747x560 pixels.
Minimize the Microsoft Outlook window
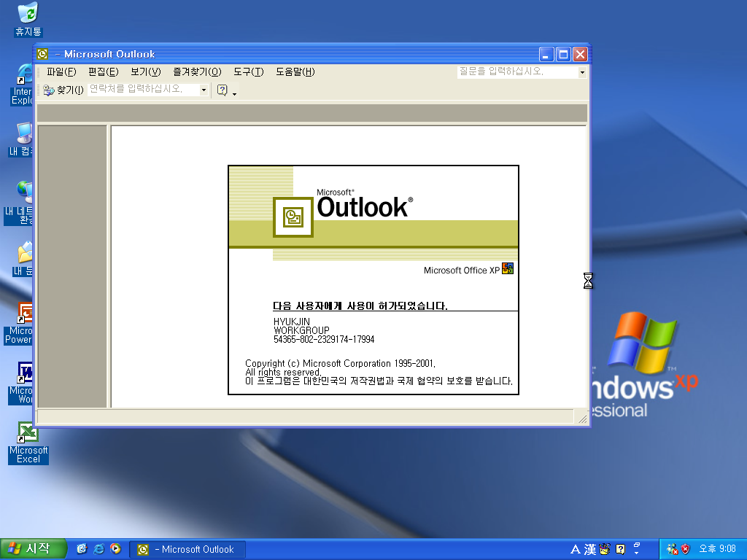(x=546, y=54)
